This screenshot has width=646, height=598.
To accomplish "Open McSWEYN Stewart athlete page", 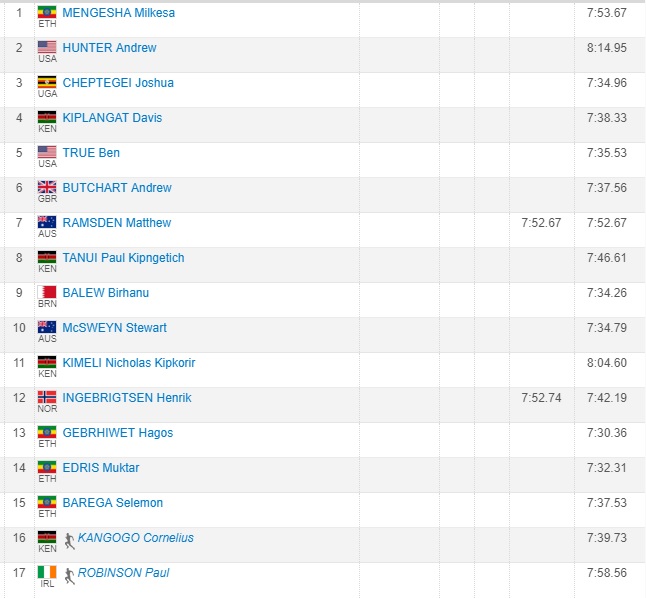I will point(115,328).
